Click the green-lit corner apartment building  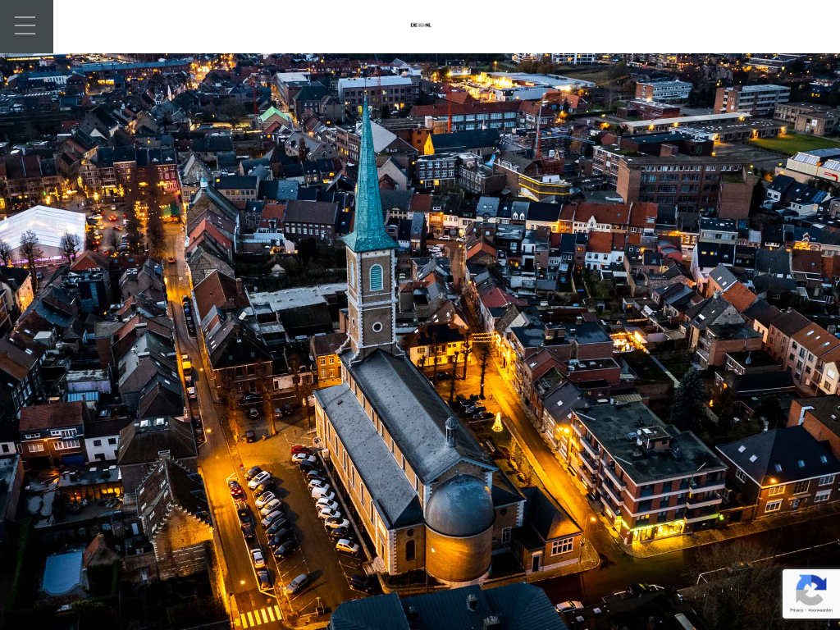point(648,484)
